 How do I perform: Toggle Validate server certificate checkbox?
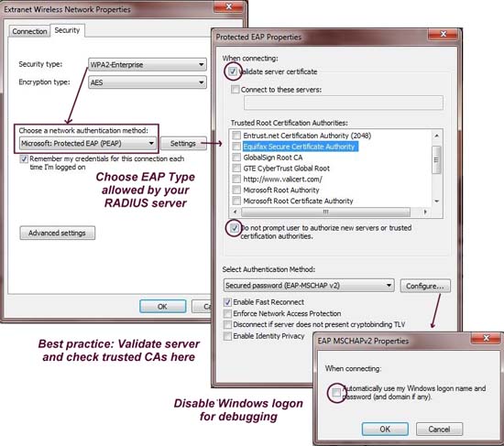[233, 71]
